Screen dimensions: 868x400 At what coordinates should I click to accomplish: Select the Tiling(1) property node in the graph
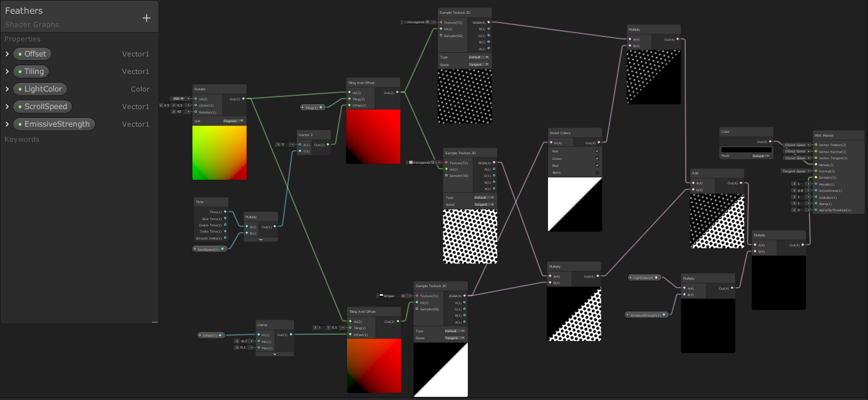click(x=313, y=107)
